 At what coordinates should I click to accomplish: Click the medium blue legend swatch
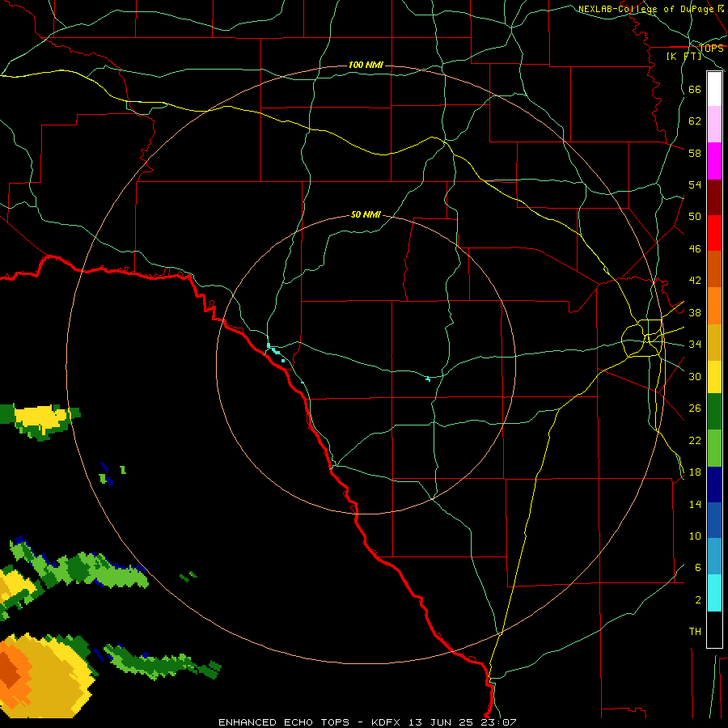(714, 520)
